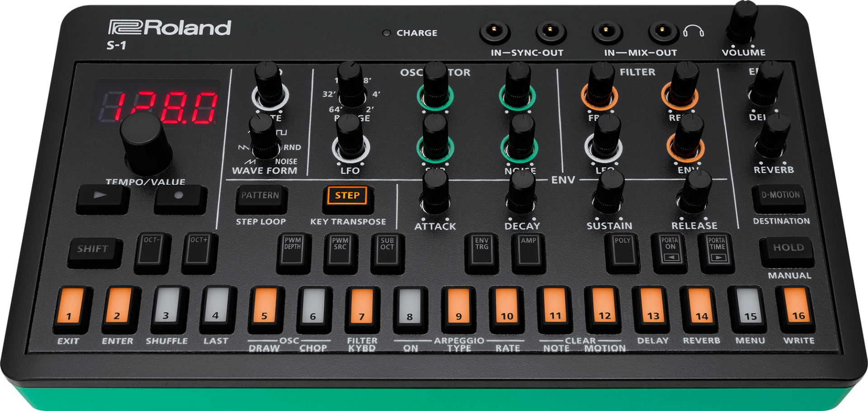Click the RANGE knob with footage markings
The height and width of the screenshot is (411, 868).
pyautogui.click(x=351, y=84)
